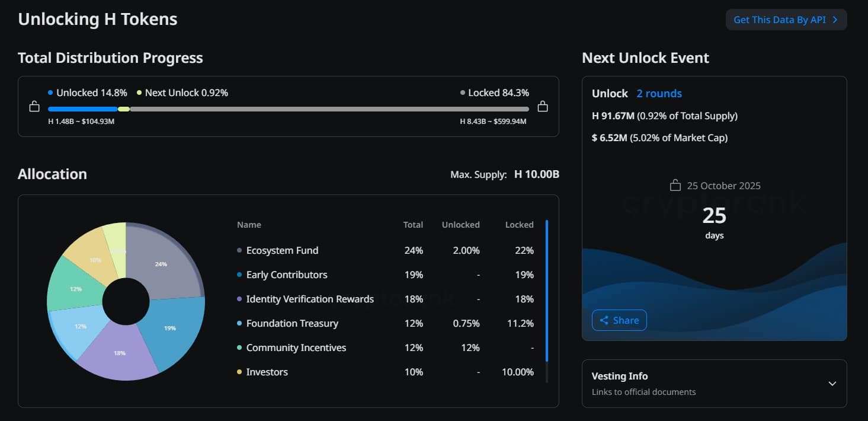868x421 pixels.
Task: Click the Ecosystem Fund bullet icon
Action: pos(238,251)
